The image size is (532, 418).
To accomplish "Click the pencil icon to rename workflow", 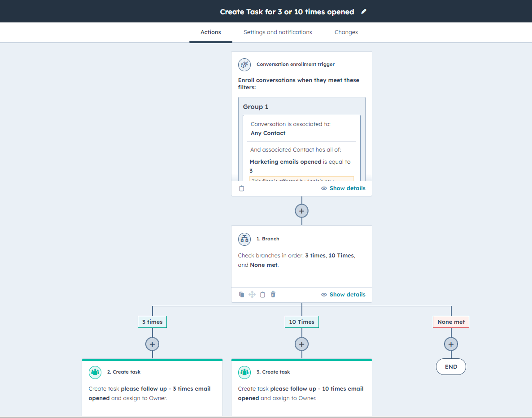I will 364,12.
